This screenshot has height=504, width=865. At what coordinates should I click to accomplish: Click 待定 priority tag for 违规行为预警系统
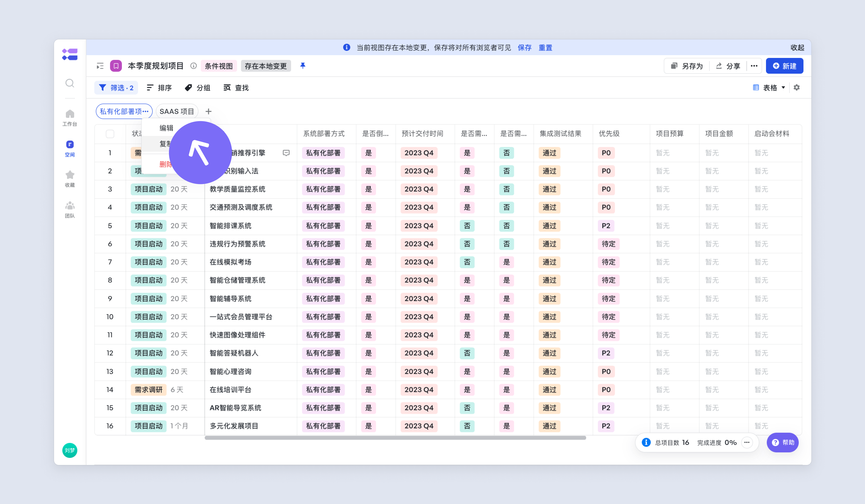pos(609,244)
